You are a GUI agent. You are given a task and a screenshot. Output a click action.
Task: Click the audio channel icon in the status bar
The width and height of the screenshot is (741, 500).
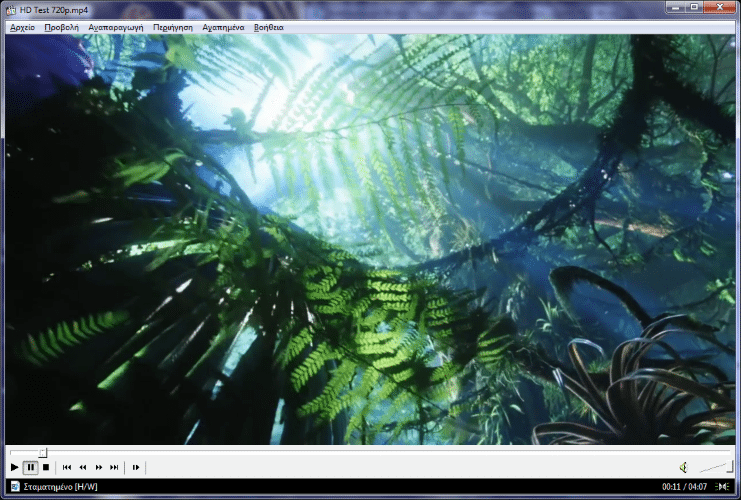pyautogui.click(x=722, y=487)
